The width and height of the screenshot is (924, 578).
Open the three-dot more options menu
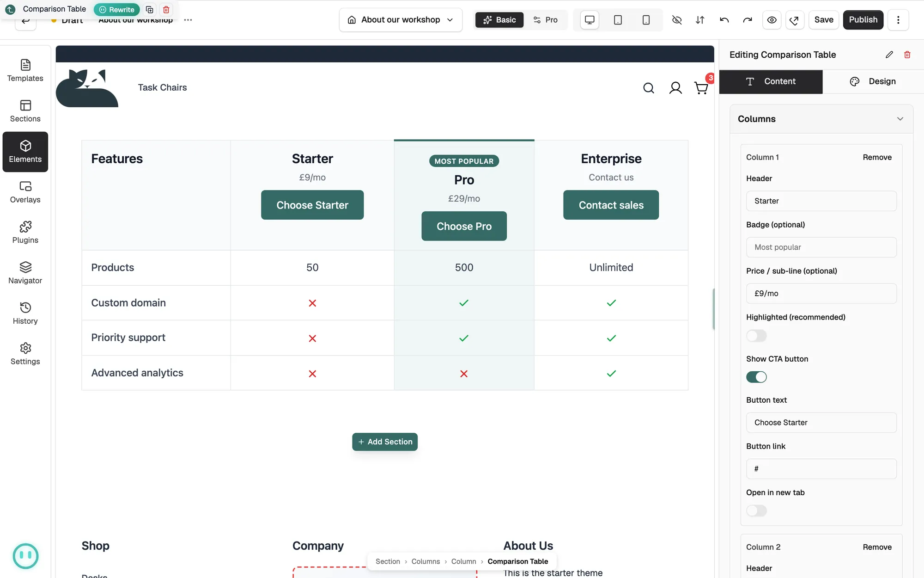898,20
